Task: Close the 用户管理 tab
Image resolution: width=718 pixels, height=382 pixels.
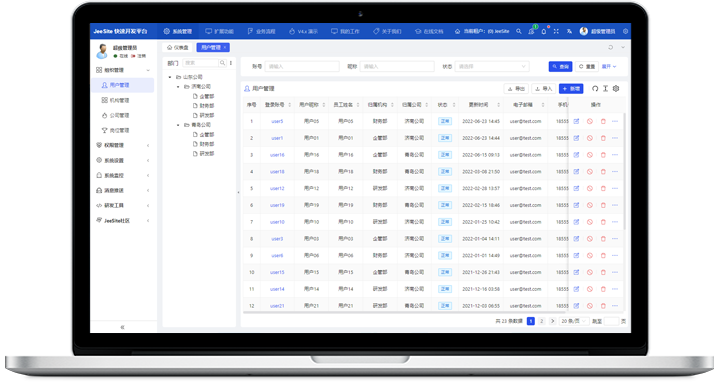Action: [x=225, y=48]
